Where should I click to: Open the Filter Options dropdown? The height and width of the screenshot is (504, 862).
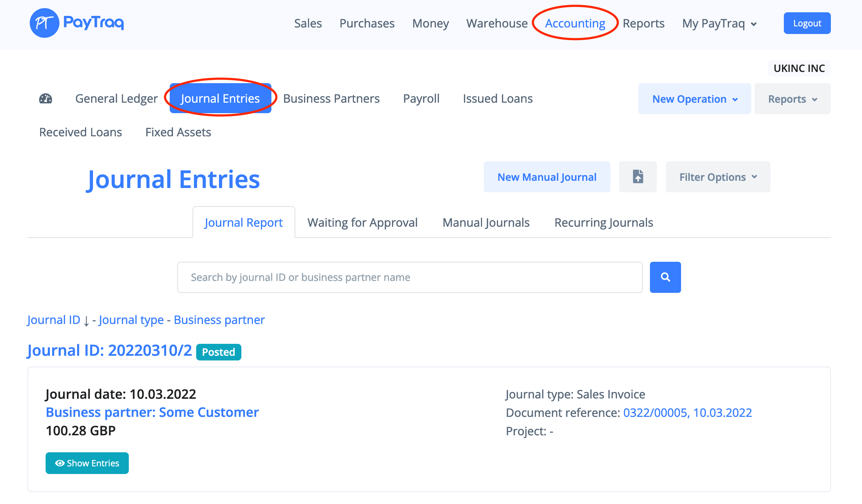718,177
